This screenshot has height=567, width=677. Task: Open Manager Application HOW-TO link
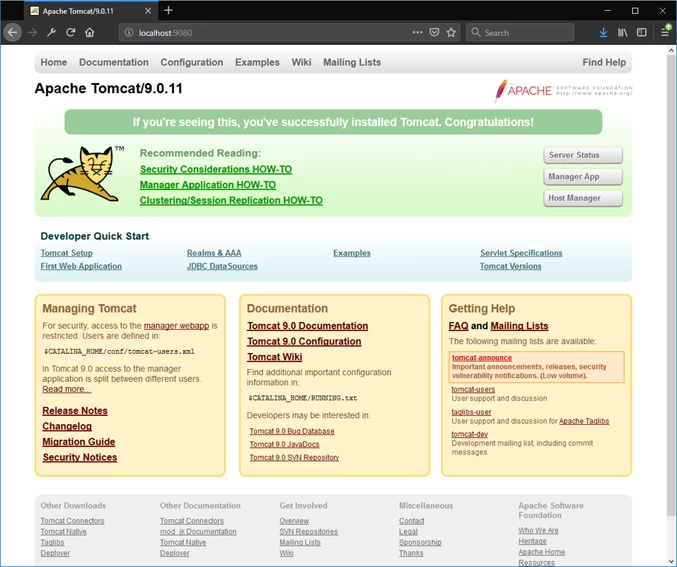coord(208,185)
